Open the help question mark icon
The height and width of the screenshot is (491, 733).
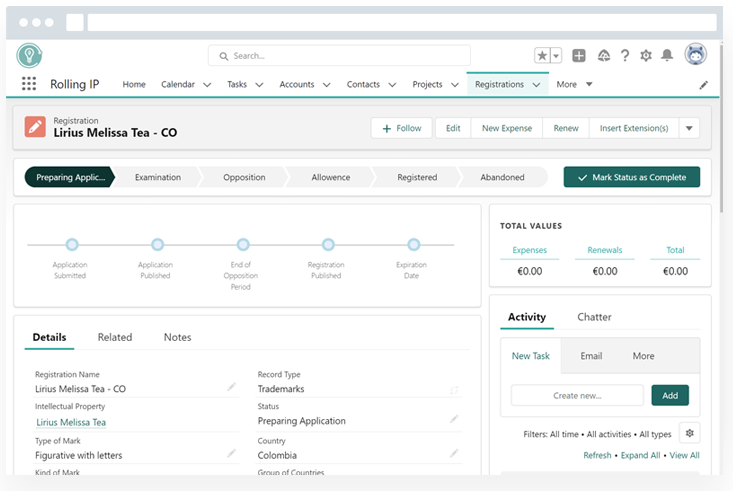(625, 56)
